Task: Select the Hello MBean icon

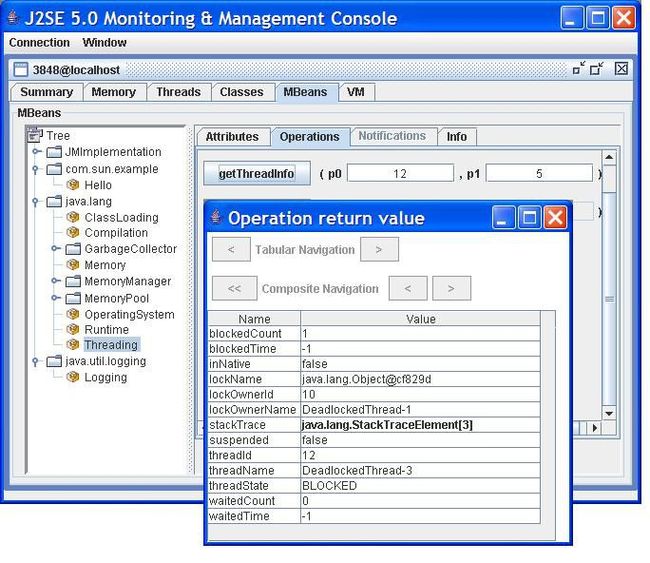Action: pyautogui.click(x=73, y=184)
